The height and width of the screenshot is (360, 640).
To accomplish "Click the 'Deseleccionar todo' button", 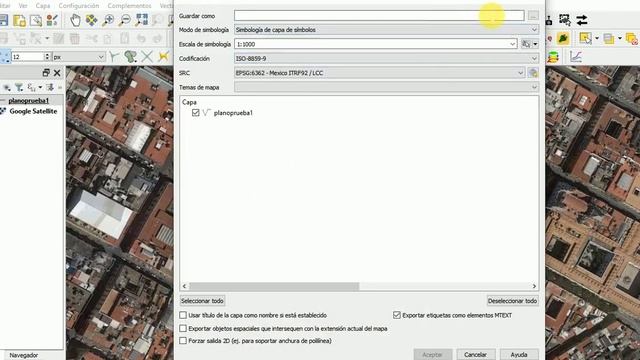I will 512,301.
